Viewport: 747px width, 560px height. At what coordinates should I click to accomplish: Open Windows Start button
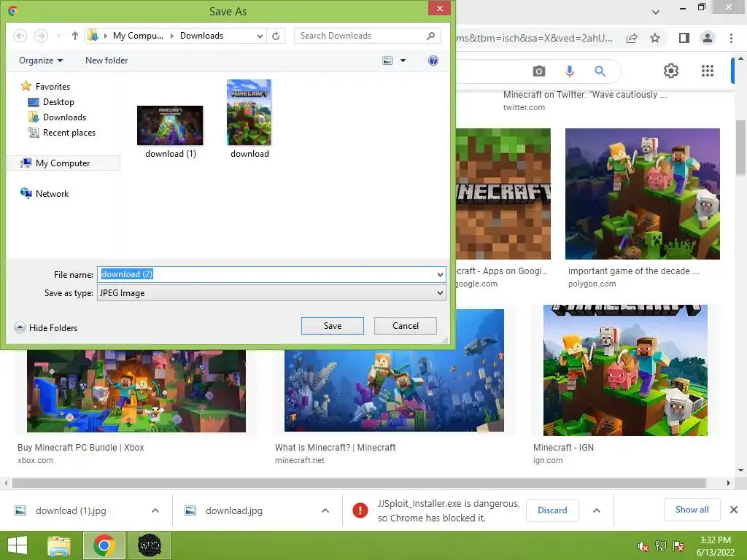pos(18,545)
